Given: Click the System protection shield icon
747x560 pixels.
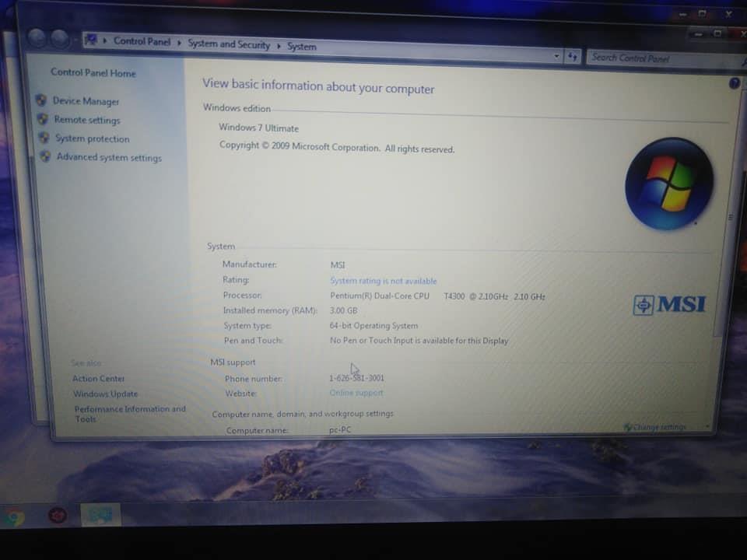Looking at the screenshot, I should (44, 138).
